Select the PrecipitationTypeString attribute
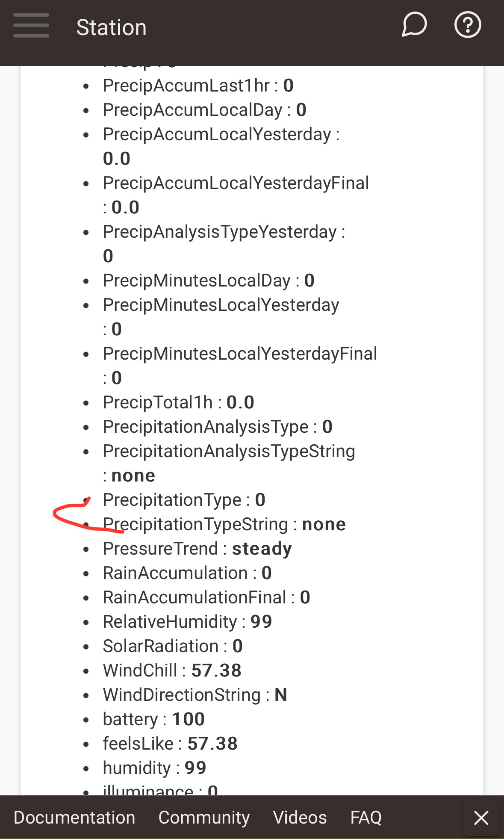504x839 pixels. pos(224,524)
